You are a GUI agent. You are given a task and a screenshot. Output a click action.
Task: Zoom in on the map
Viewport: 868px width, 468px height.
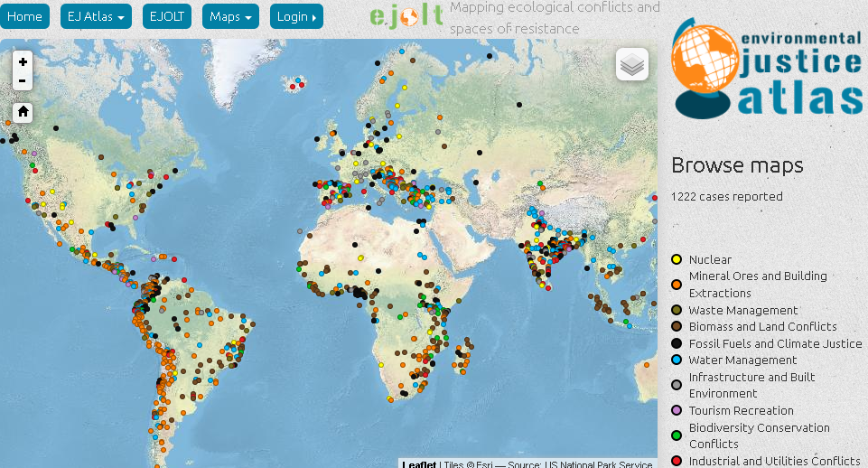click(x=23, y=62)
